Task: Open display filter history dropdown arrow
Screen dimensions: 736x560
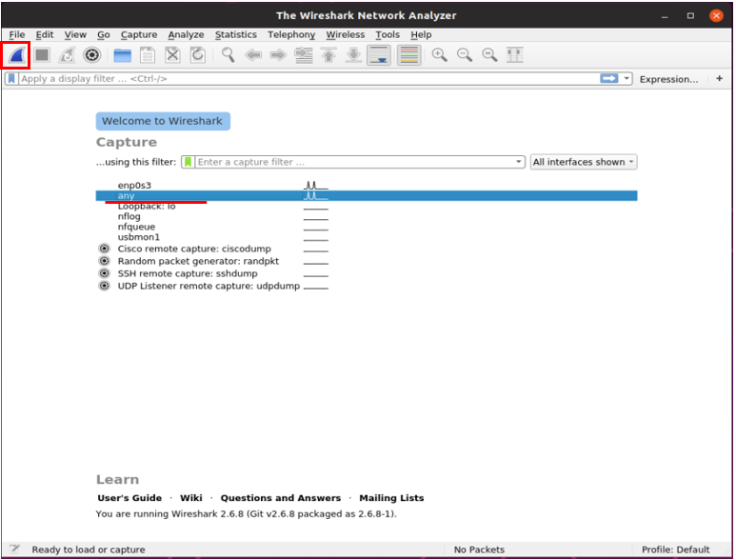Action: pos(627,78)
